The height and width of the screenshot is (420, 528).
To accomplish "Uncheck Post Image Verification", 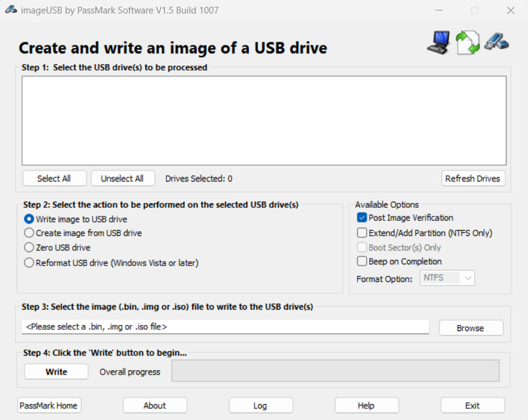I will 362,218.
